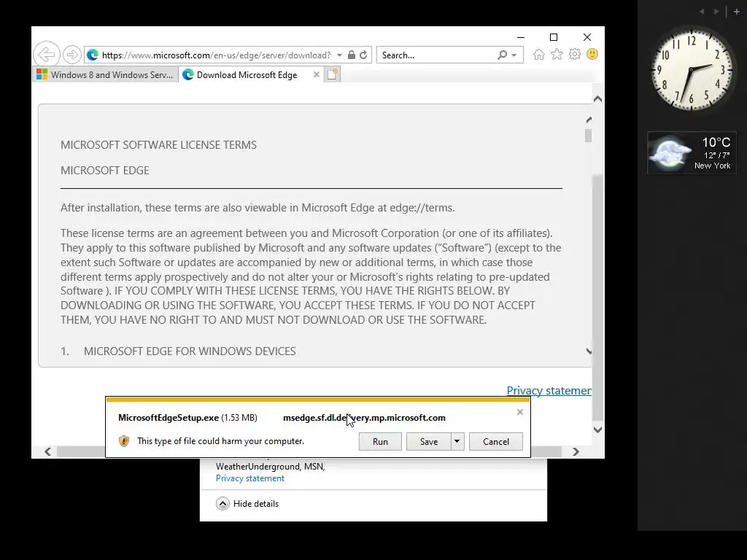Maximize the Internet Explorer window
This screenshot has height=560, width=747.
click(554, 37)
